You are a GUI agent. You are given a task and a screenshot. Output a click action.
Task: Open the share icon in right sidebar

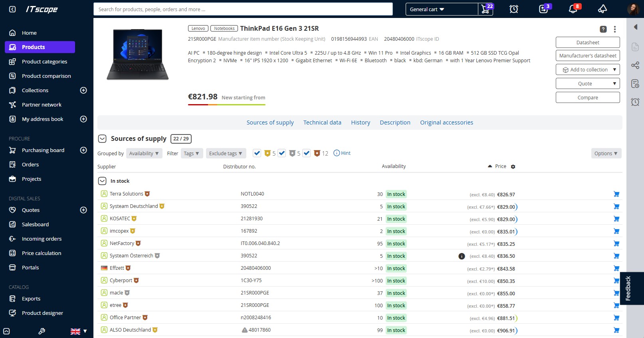pos(635,65)
